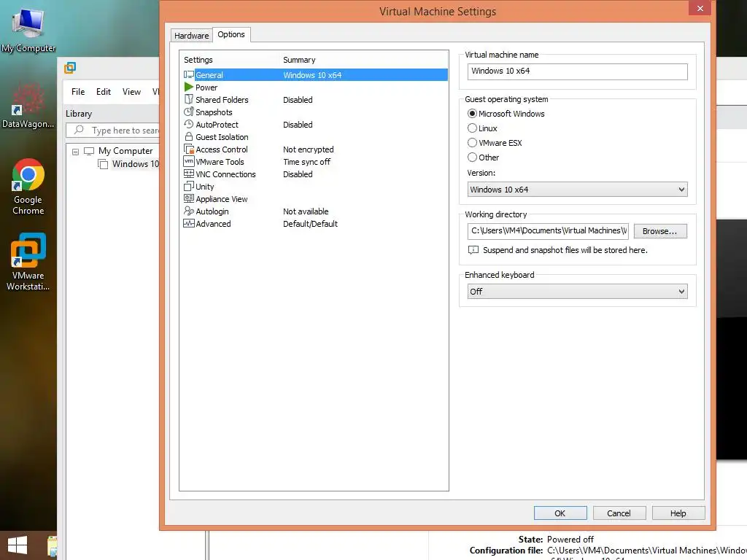Click the Help button
The image size is (747, 560).
pyautogui.click(x=678, y=513)
